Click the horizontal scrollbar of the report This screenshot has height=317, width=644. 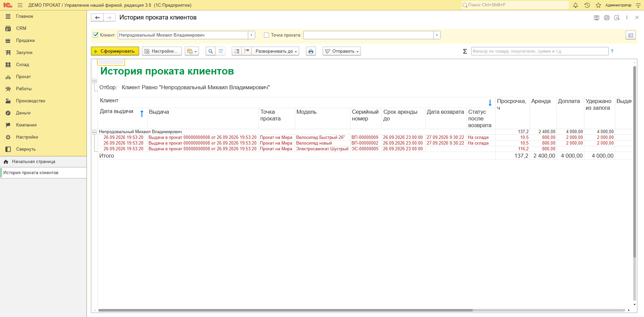tap(285, 310)
